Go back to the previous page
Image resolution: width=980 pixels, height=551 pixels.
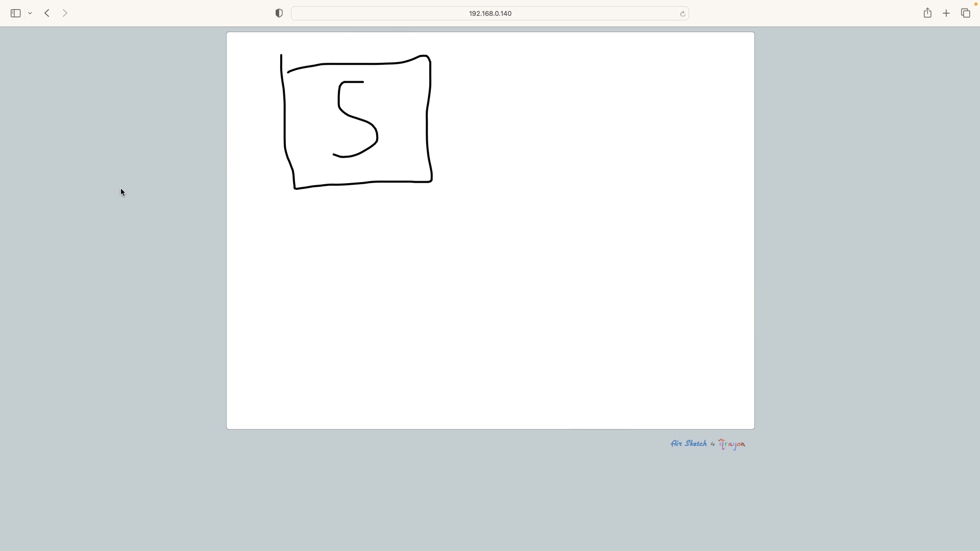pyautogui.click(x=47, y=14)
